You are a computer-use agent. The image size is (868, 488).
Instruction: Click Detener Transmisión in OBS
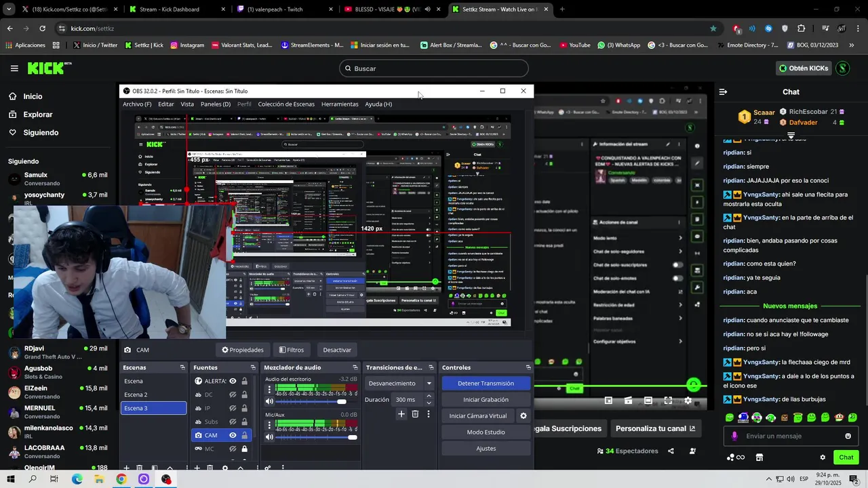click(486, 383)
